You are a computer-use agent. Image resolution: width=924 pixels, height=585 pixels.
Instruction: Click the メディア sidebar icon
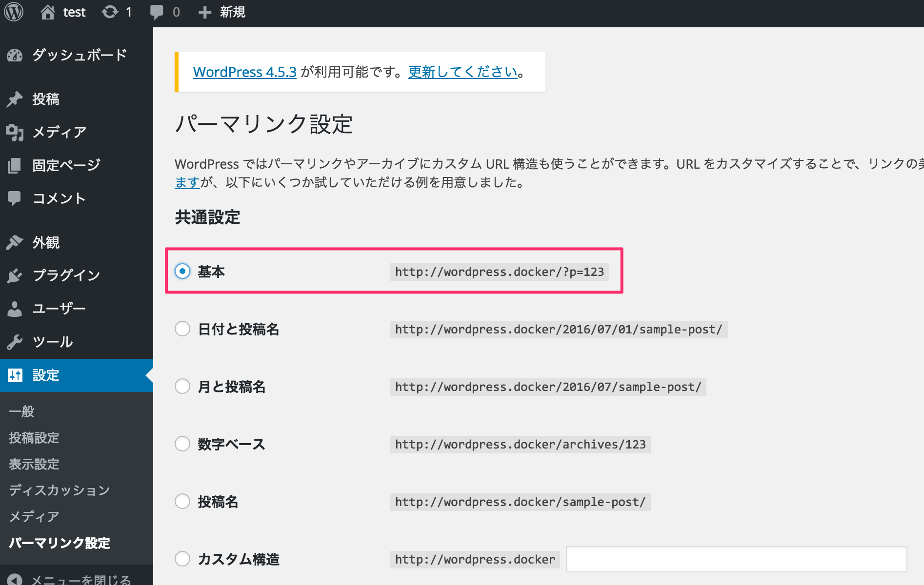(15, 132)
